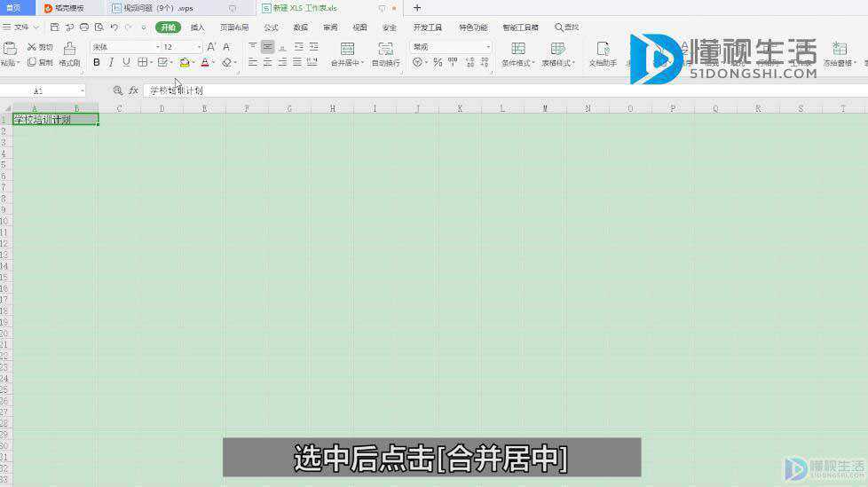The image size is (868, 487).
Task: Switch to the Insert ribbon tab
Action: (x=198, y=27)
